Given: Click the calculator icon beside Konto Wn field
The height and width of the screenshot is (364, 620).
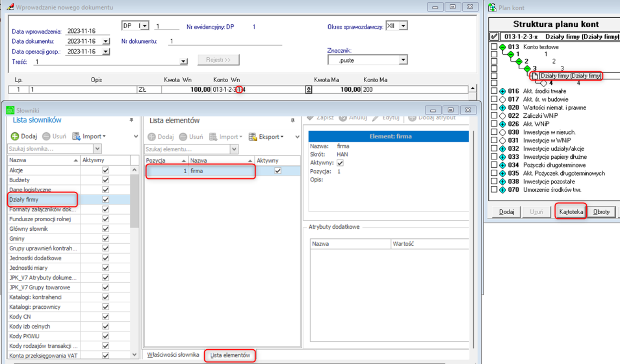Looking at the screenshot, I should tap(308, 90).
